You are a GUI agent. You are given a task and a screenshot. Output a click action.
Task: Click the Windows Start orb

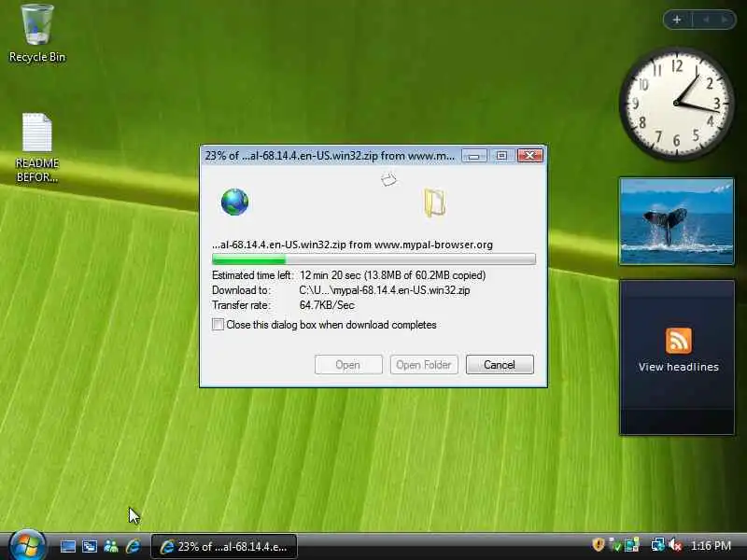27,546
